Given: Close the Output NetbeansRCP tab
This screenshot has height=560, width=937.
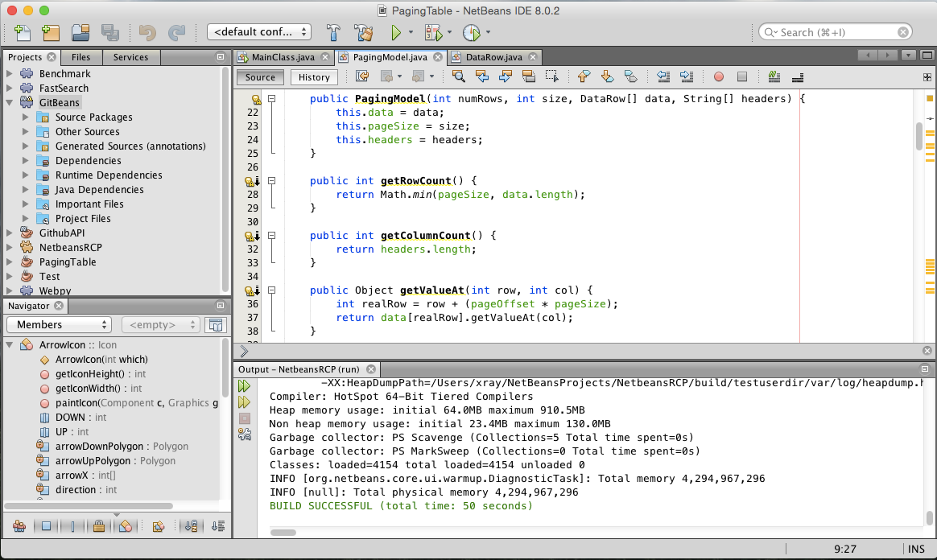Looking at the screenshot, I should pyautogui.click(x=371, y=369).
